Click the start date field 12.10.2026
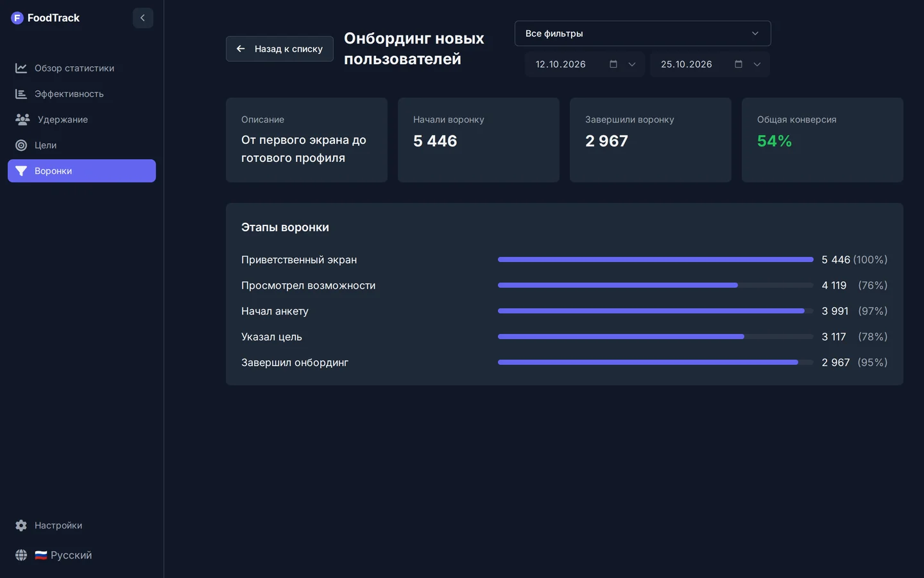This screenshot has width=924, height=578. [585, 64]
